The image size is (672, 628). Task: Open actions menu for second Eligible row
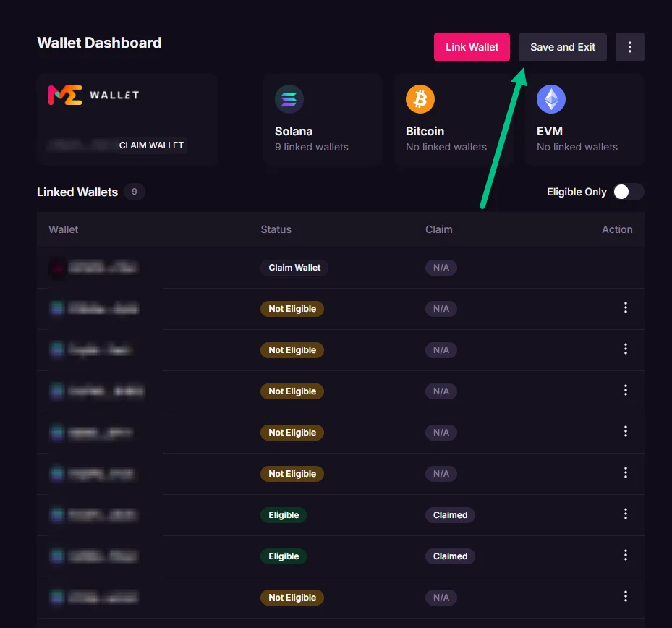pyautogui.click(x=625, y=555)
